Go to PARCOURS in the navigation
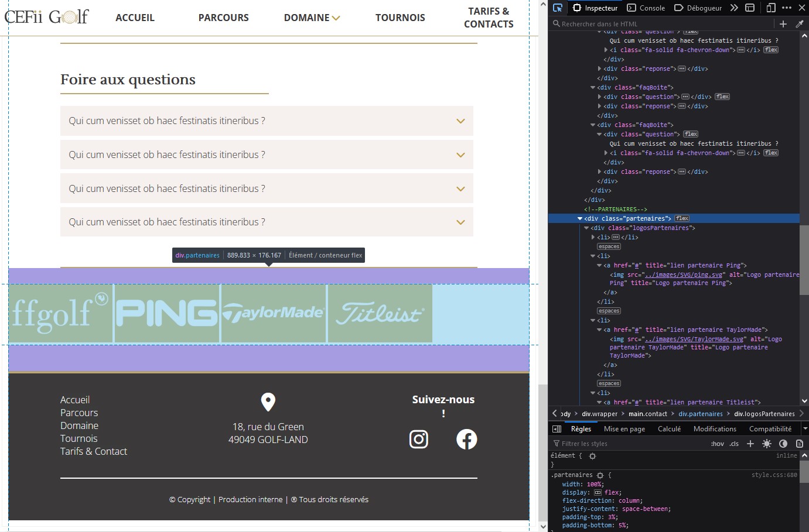This screenshot has height=532, width=809. 223,18
